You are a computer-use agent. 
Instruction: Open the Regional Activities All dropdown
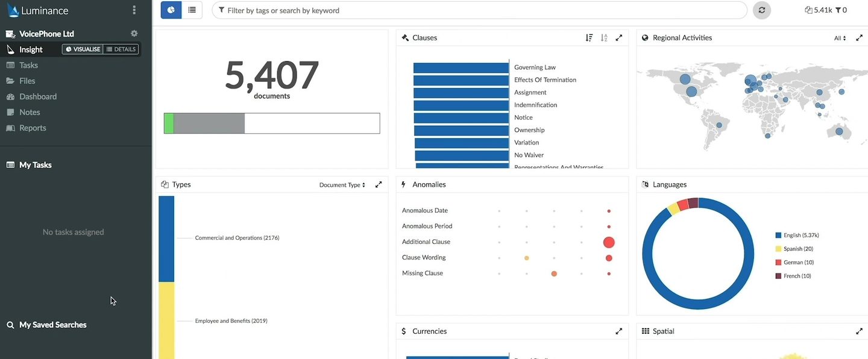840,38
